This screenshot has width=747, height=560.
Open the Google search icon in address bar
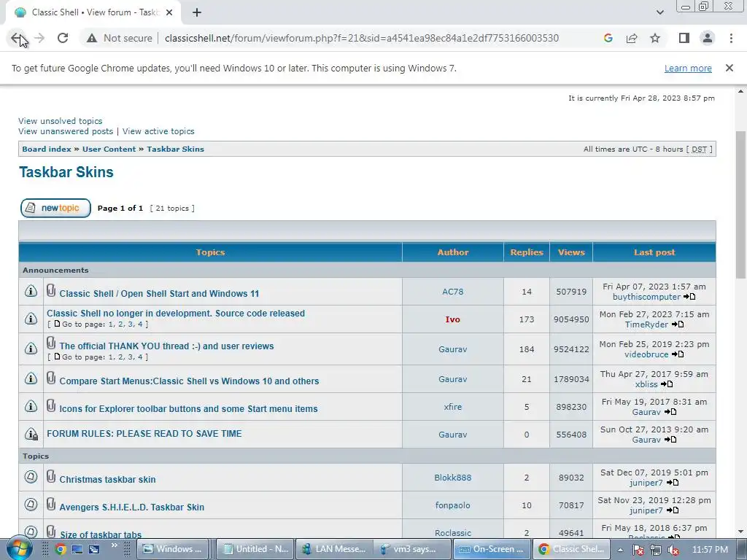click(x=608, y=38)
